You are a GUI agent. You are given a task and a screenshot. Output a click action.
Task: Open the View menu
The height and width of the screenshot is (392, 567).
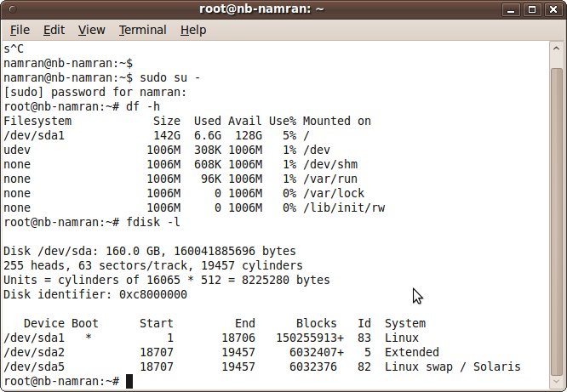[x=91, y=30]
